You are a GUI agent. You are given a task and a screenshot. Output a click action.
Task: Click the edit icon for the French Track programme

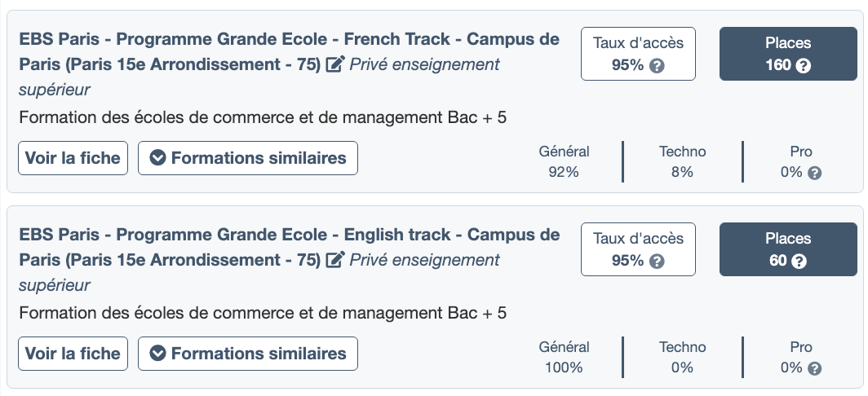pos(334,64)
